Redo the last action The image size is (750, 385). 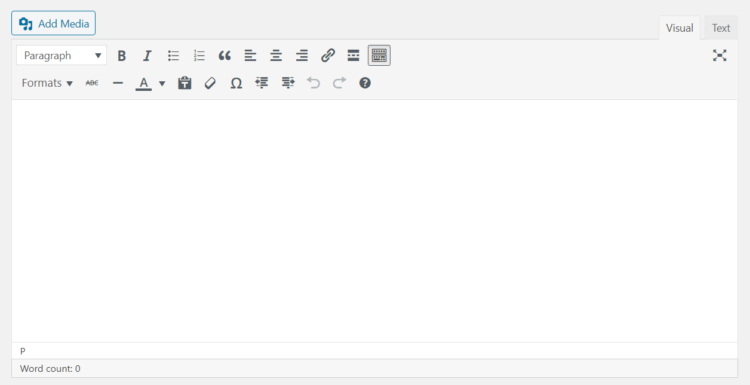click(339, 83)
